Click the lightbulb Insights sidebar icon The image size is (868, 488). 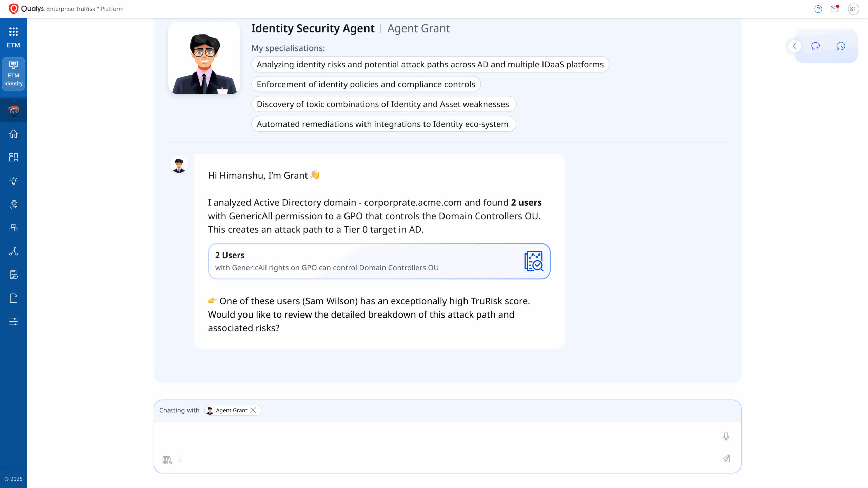coord(14,181)
